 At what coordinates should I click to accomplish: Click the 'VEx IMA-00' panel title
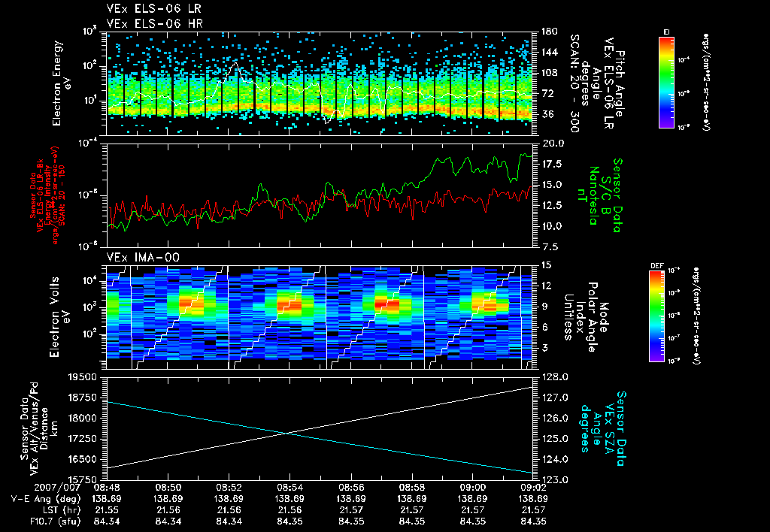pyautogui.click(x=144, y=257)
